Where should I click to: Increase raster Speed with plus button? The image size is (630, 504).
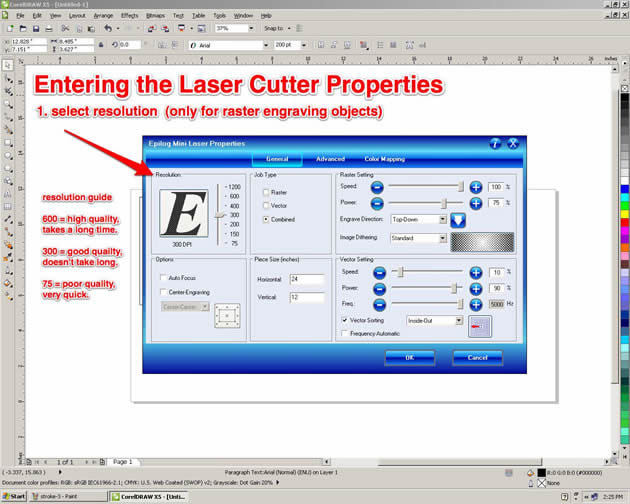[x=476, y=187]
